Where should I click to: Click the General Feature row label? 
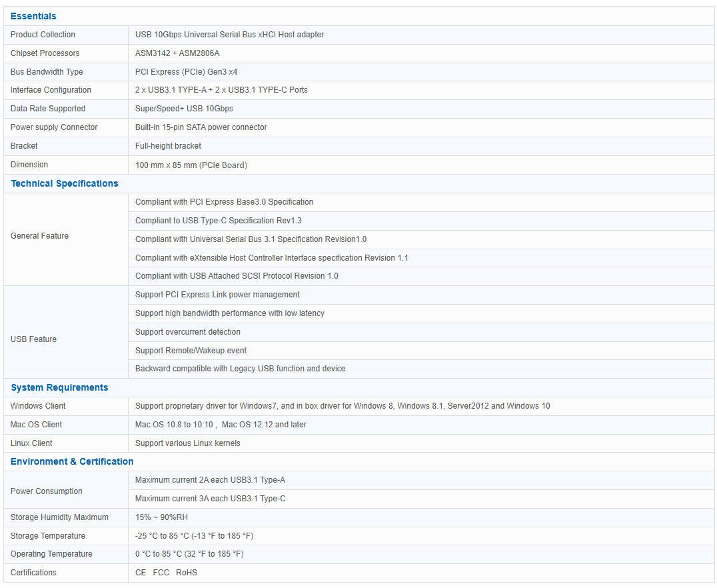39,236
